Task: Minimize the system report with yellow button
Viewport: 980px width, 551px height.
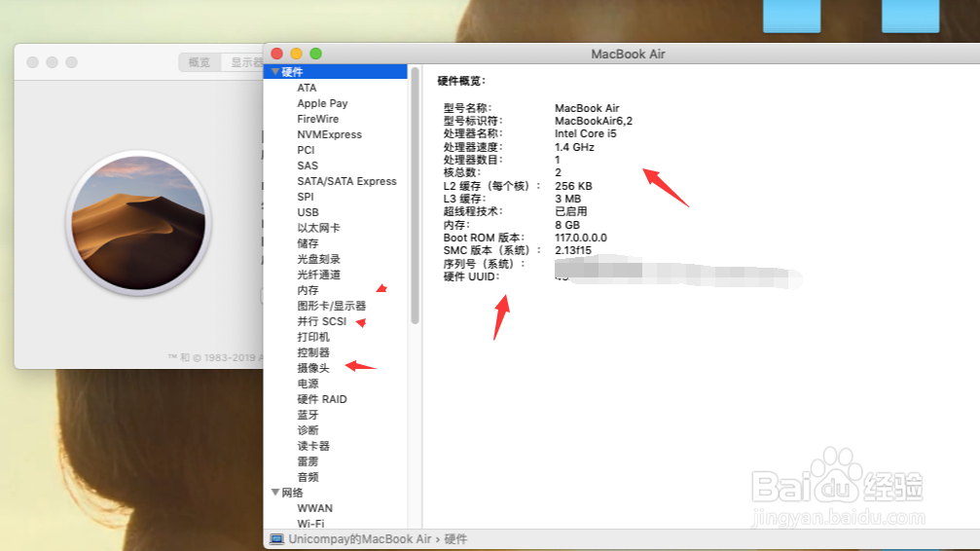Action: pos(296,54)
